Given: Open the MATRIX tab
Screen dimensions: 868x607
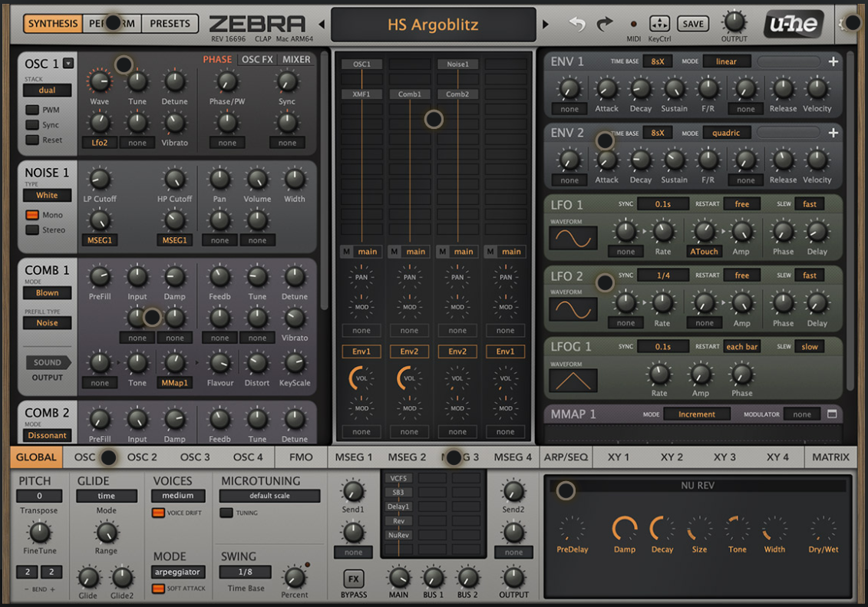Looking at the screenshot, I should (830, 457).
